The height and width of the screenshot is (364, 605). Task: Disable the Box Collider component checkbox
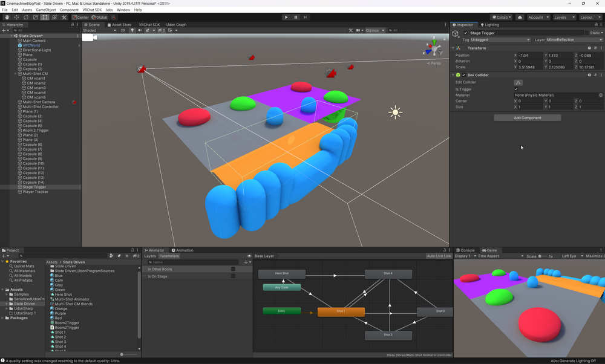(464, 75)
